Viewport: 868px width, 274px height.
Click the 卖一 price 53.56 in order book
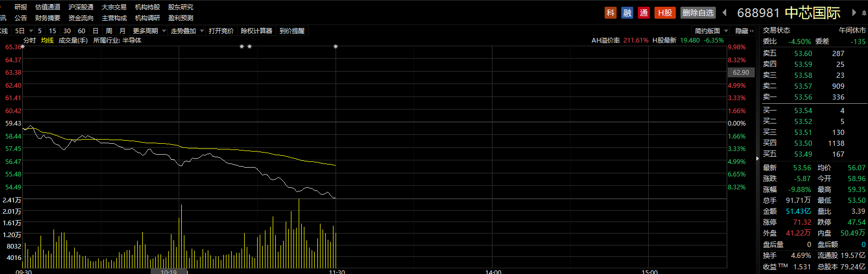coord(803,97)
